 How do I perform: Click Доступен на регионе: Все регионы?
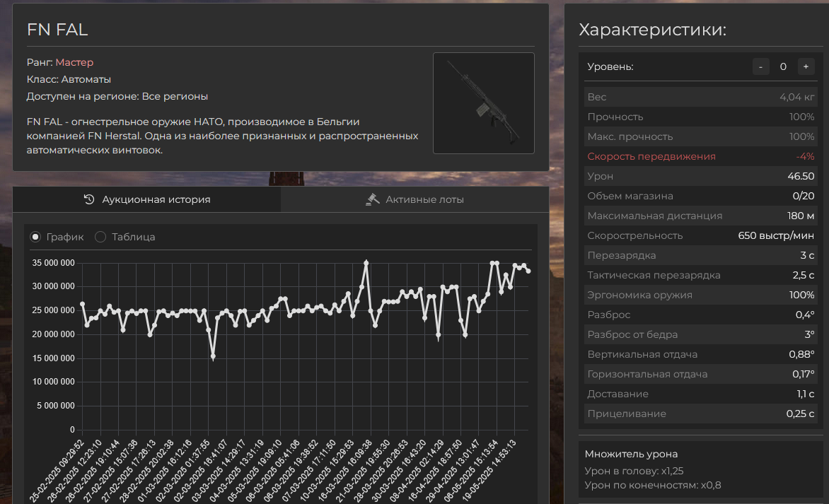coord(117,96)
